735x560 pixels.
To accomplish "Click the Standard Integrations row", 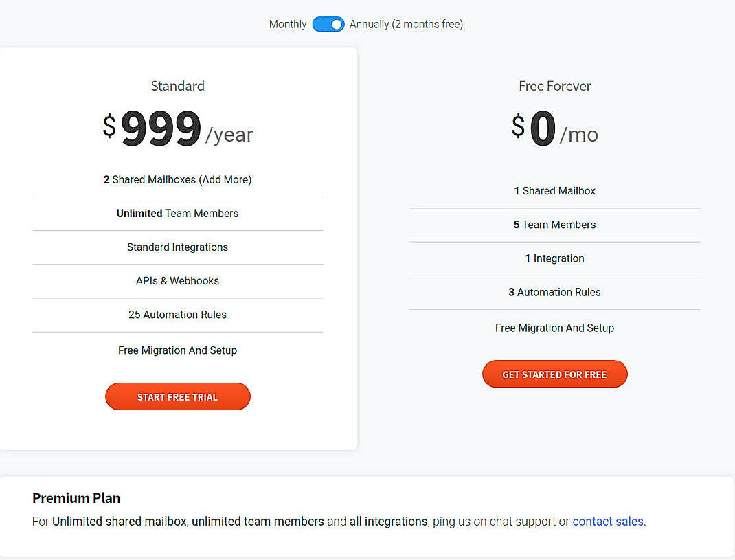I will click(177, 247).
